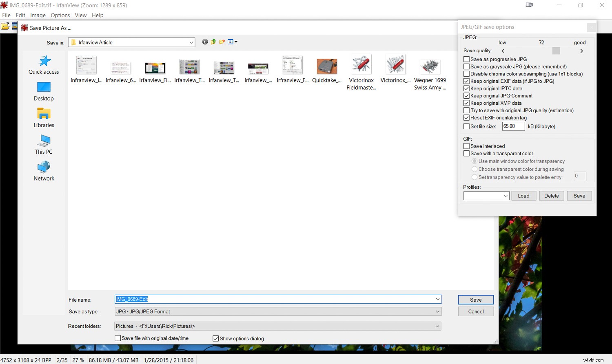Load a saved profile with the Load button
The height and width of the screenshot is (364, 612).
[523, 196]
